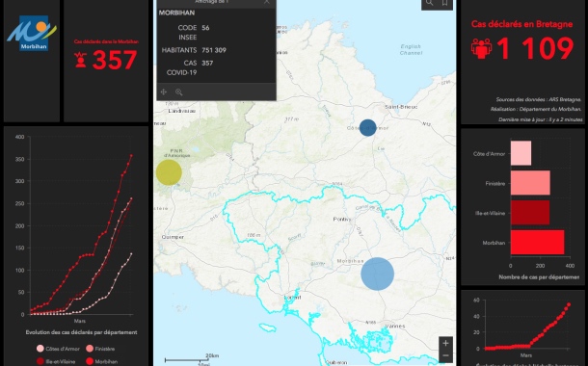Click the Morbihan bar in chart
This screenshot has width=588, height=366.
click(537, 242)
